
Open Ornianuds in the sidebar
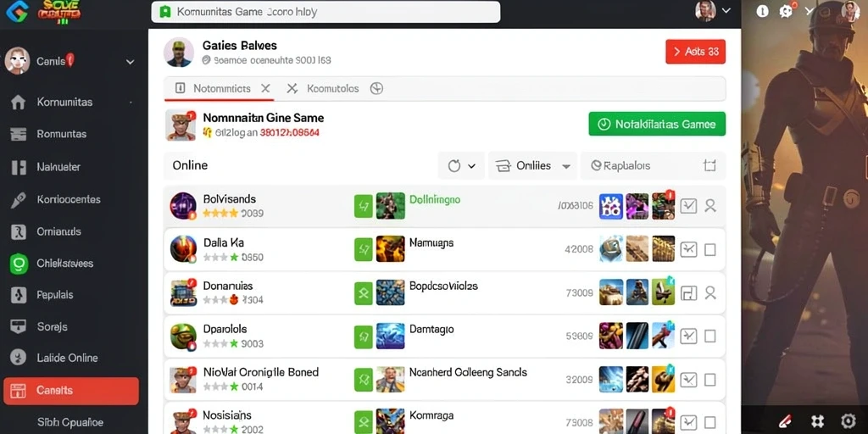coord(58,232)
